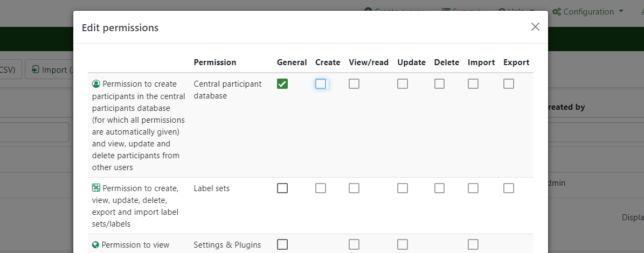The width and height of the screenshot is (644, 253).
Task: Tick Export permission for Label sets
Action: pos(509,188)
